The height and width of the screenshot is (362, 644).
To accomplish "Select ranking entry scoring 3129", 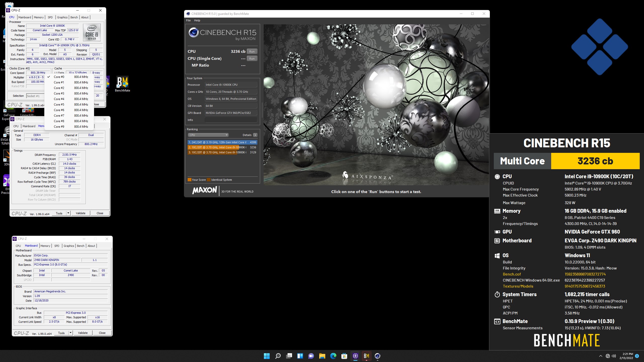I will [x=222, y=152].
